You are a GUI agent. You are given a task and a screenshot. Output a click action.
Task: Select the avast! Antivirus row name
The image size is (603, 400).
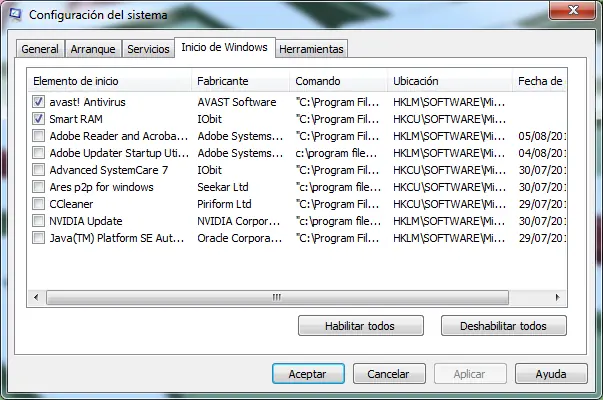(x=87, y=102)
